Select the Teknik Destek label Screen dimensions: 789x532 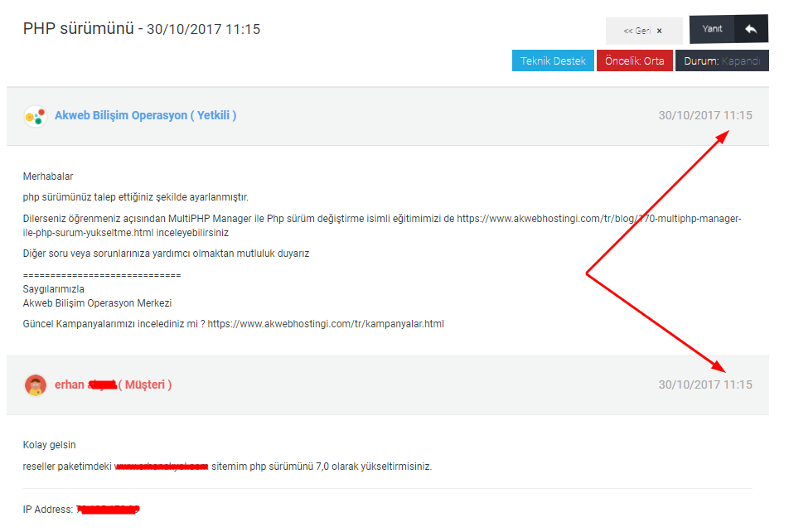tap(553, 60)
